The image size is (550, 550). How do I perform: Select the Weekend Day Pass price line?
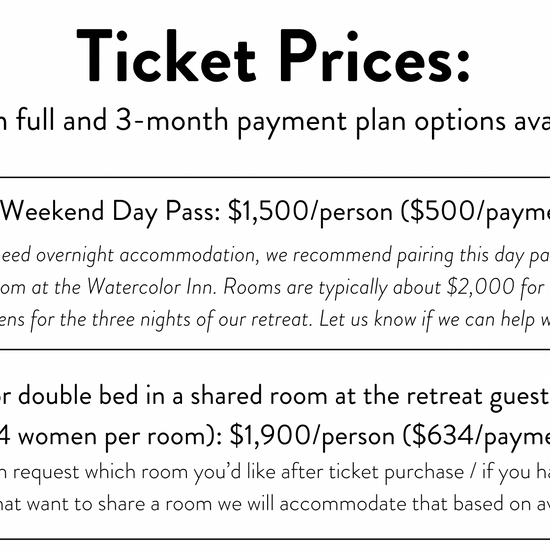point(275,212)
